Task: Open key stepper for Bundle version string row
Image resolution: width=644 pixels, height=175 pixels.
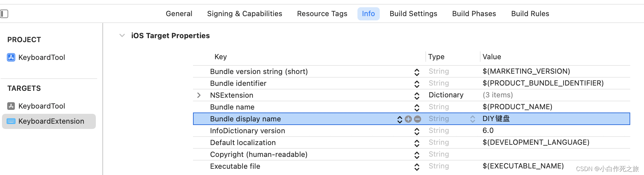Action: point(417,72)
